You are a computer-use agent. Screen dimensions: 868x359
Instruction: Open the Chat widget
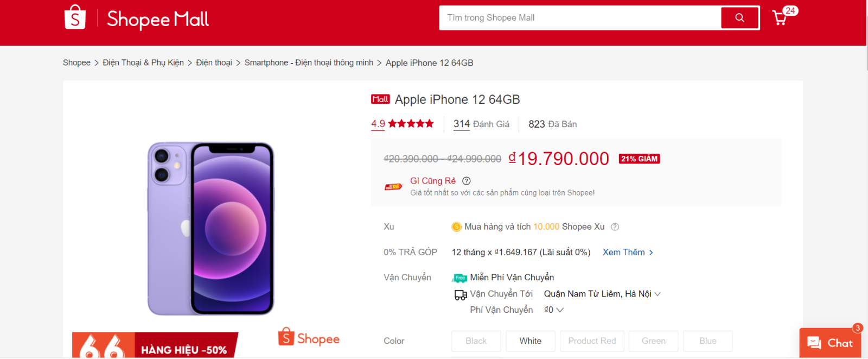pyautogui.click(x=830, y=343)
